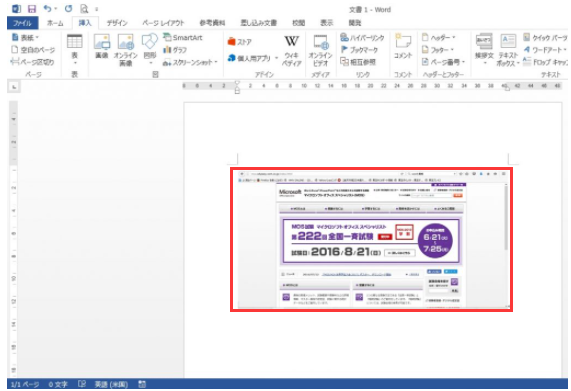Select the inserted screenshot image in the document
Viewport: 571px width, 391px height.
click(x=371, y=240)
